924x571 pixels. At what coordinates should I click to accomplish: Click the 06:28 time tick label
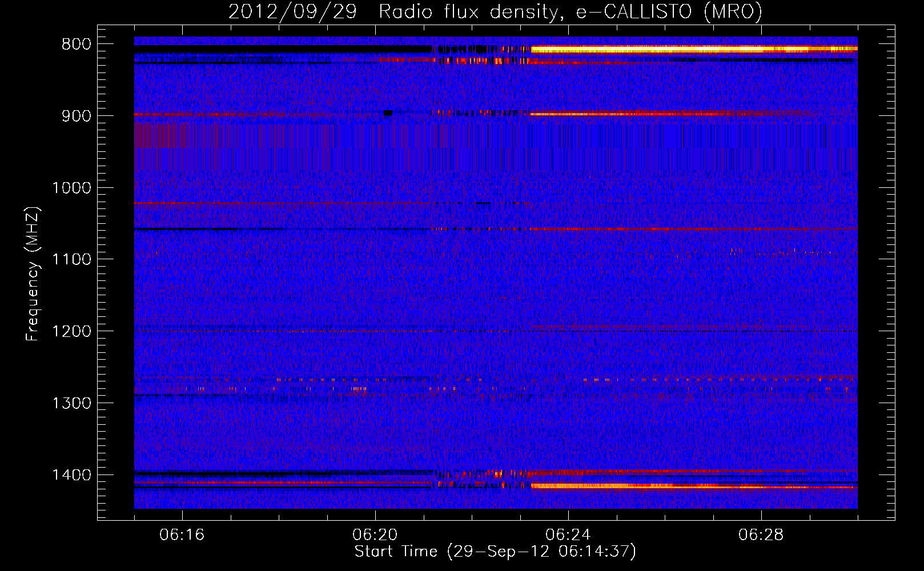(x=761, y=535)
